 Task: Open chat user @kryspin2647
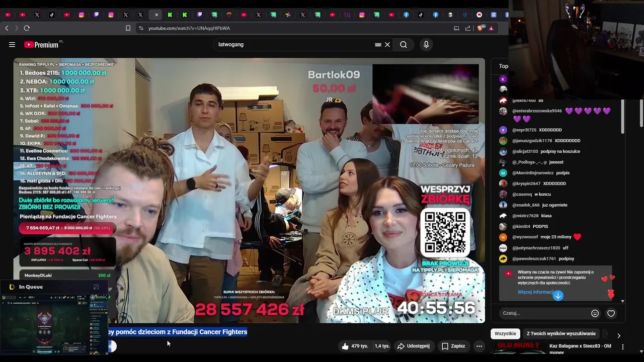click(x=526, y=184)
